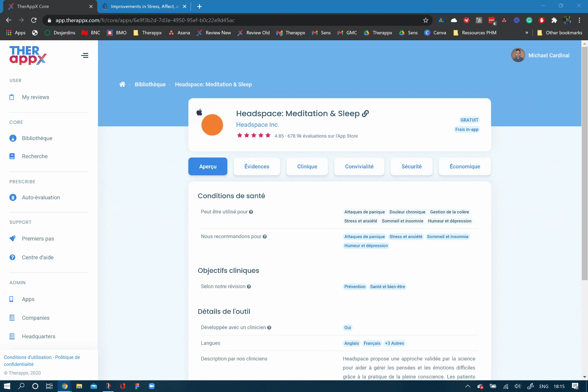Screen dimensions: 588x392
Task: Open the Conditions d'utilisation link
Action: (28, 358)
